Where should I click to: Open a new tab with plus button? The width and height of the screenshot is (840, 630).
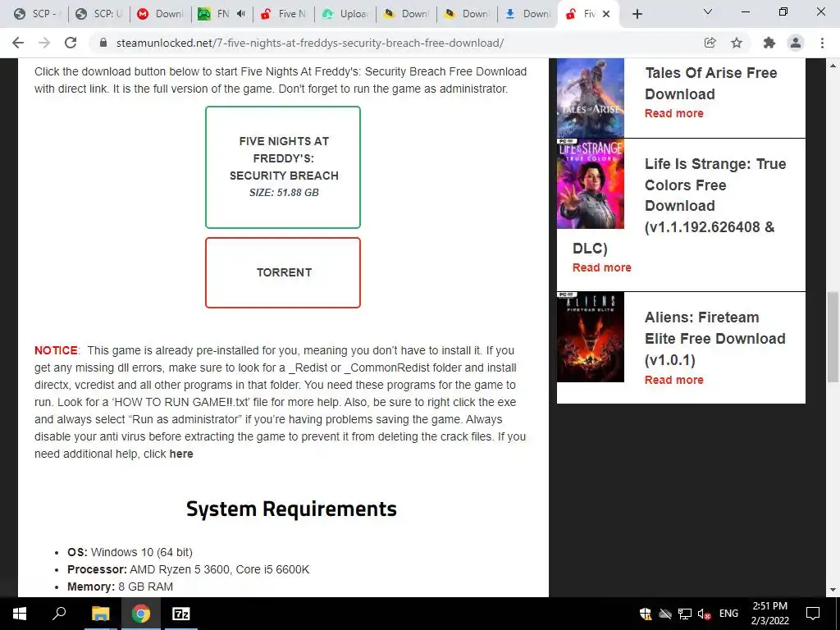click(637, 15)
